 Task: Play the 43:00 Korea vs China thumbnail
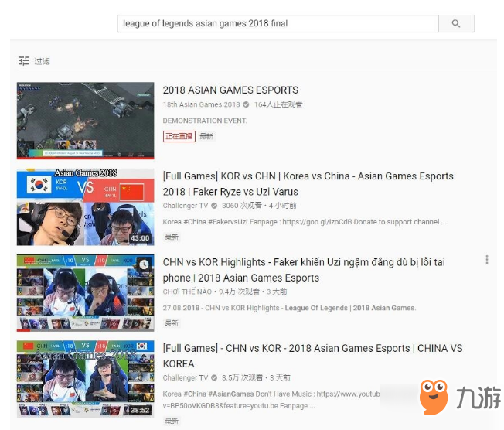pos(85,206)
